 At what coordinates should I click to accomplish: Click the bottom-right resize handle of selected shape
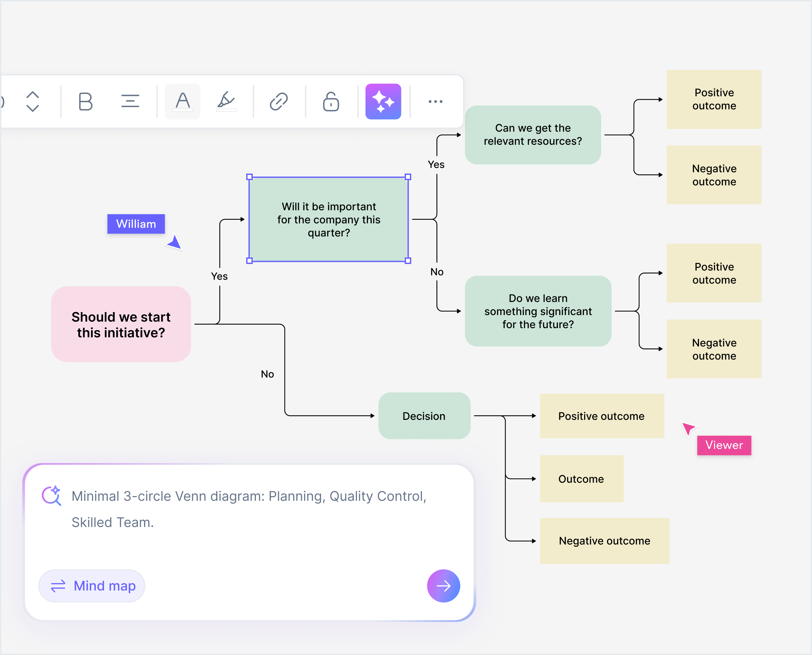tap(408, 261)
